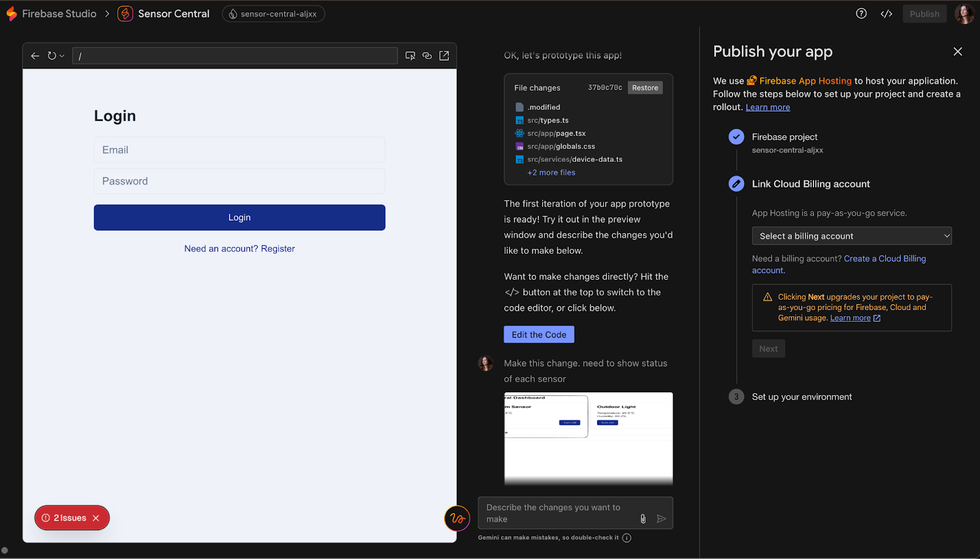Open src/app/globals.css file entry
Screen dimensions: 980x559
pos(555,146)
